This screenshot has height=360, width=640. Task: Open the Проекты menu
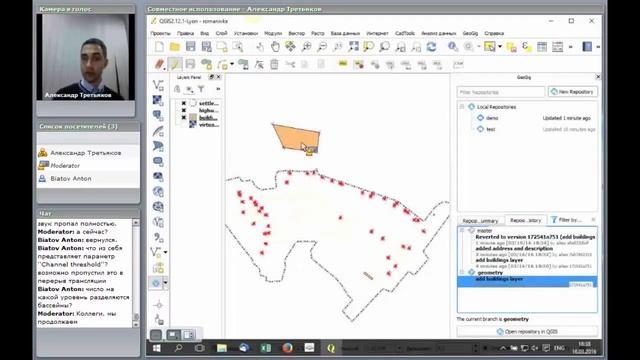pos(160,33)
